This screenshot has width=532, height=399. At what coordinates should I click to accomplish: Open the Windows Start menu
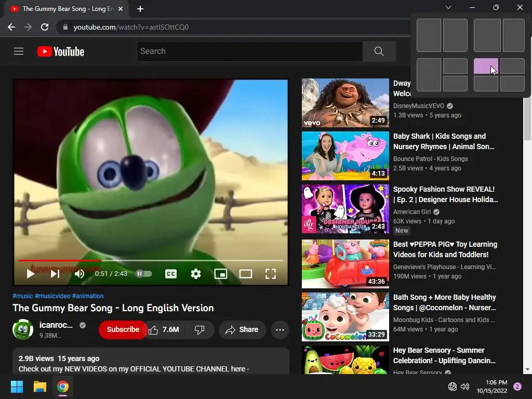pos(17,387)
